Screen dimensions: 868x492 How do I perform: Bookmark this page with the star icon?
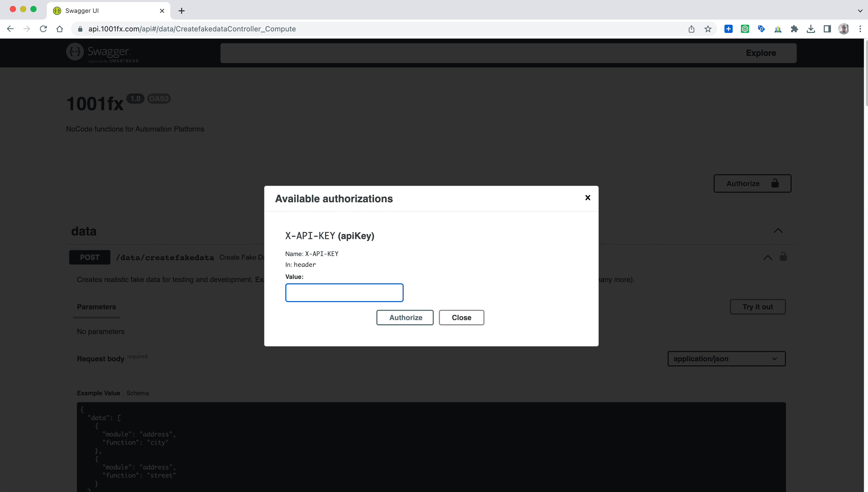[x=707, y=29]
